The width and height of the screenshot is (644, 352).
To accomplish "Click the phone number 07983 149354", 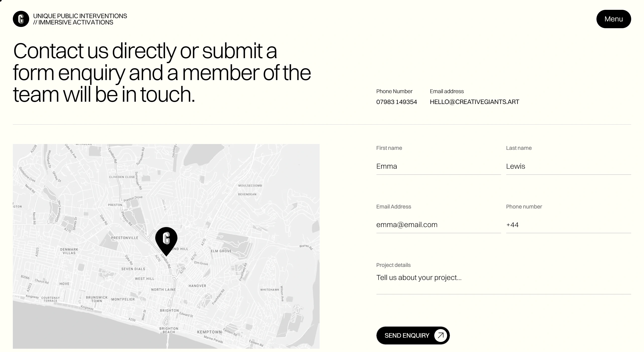I will [x=396, y=102].
